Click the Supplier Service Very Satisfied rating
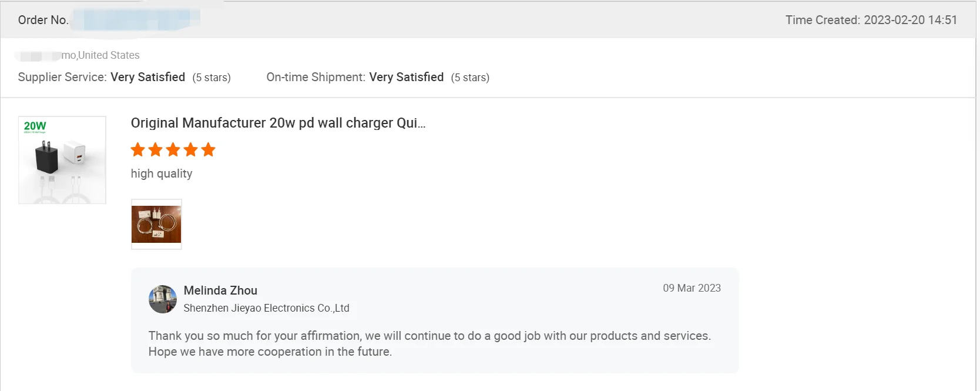The width and height of the screenshot is (980, 391). [x=147, y=78]
